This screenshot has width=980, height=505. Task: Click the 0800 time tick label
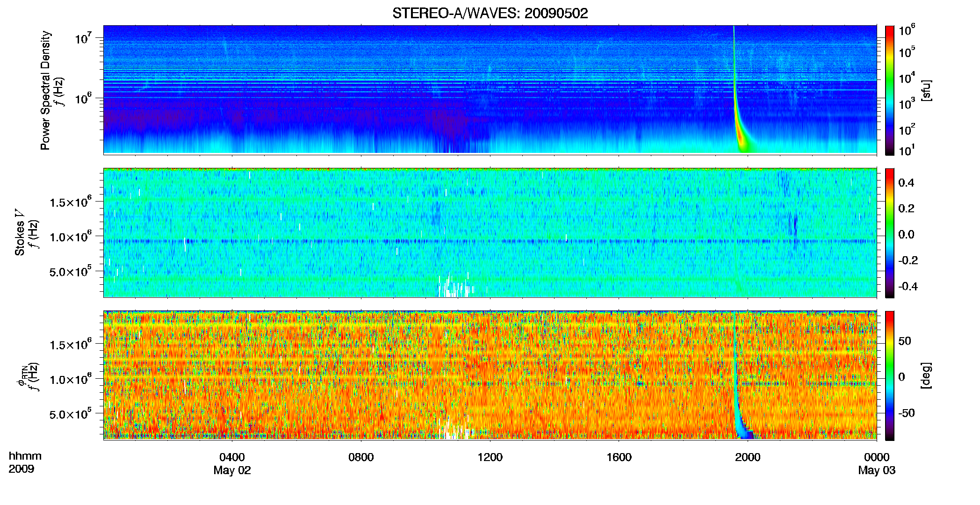coord(361,457)
